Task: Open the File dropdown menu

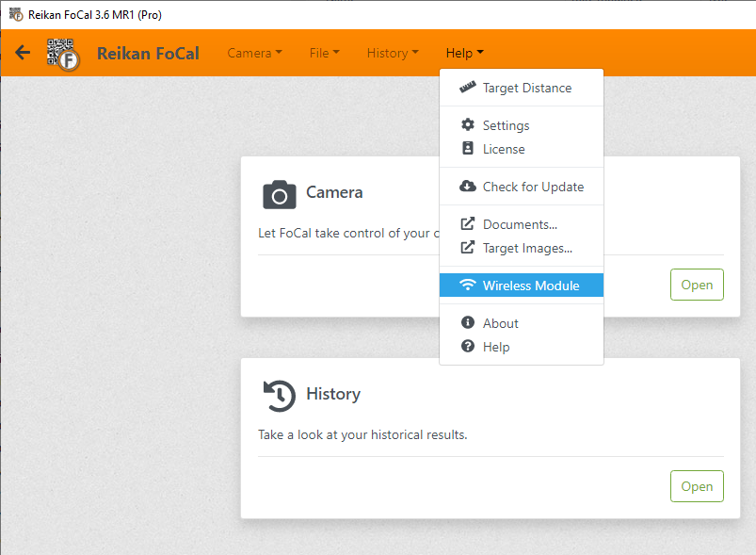Action: tap(324, 54)
